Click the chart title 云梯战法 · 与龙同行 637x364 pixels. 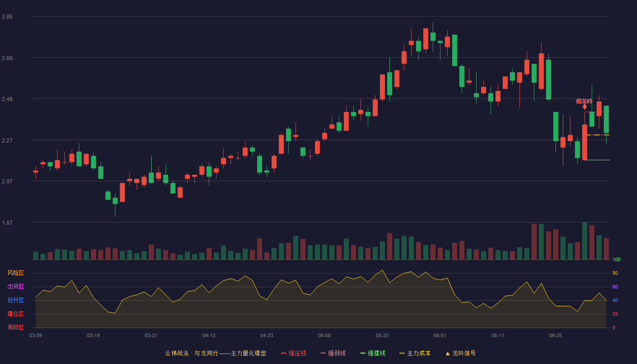[192, 353]
